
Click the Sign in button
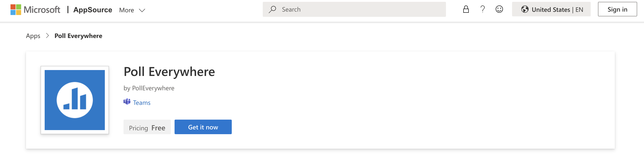click(x=617, y=10)
